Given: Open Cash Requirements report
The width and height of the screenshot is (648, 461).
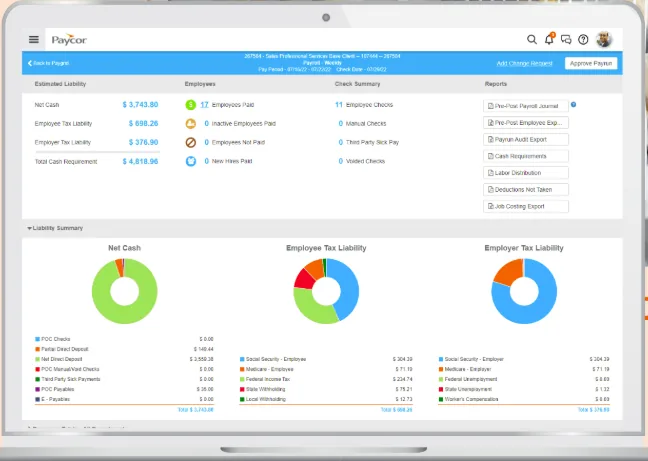Looking at the screenshot, I should click(x=526, y=156).
